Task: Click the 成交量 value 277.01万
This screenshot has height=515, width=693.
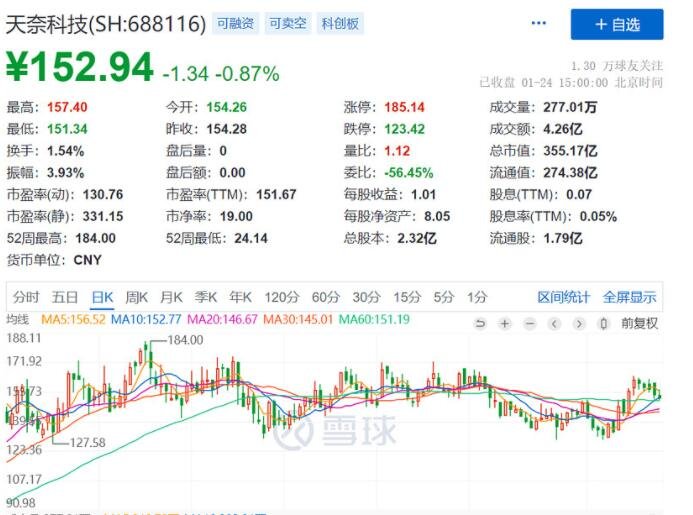Action: 570,107
